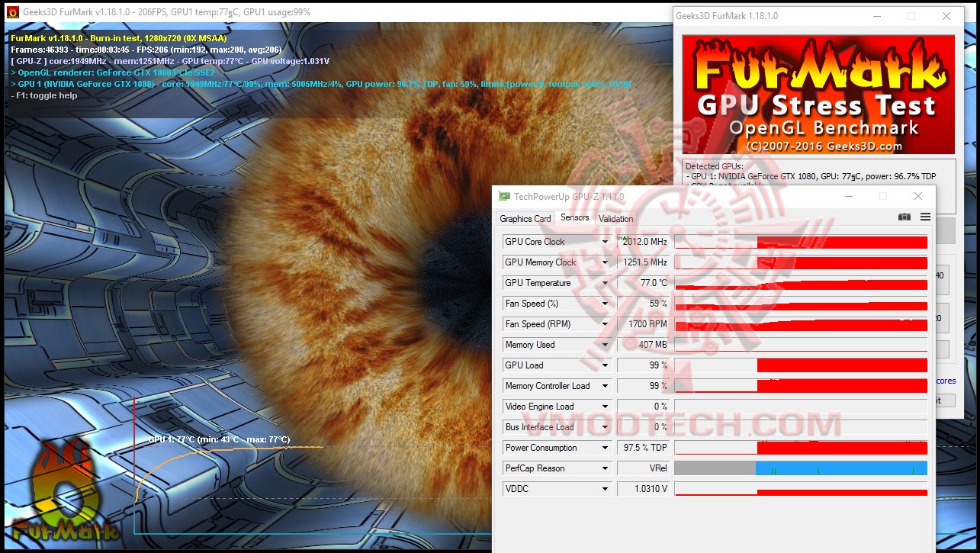Viewport: 980px width, 553px height.
Task: Click the FurMark GPU Stress Test banner
Action: point(818,95)
